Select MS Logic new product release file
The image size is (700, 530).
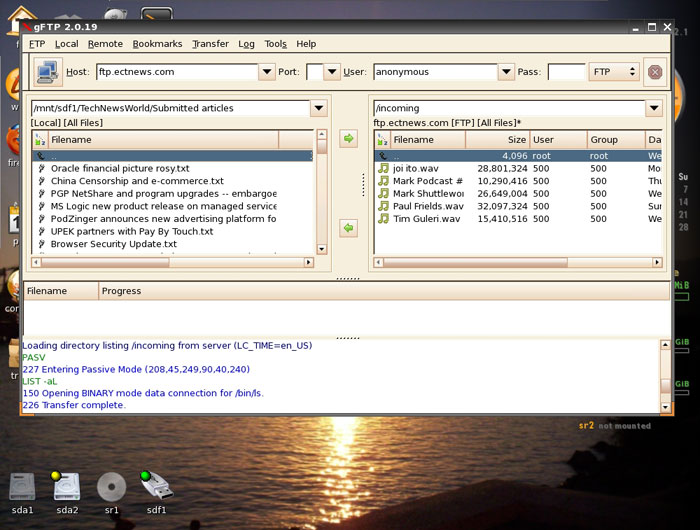pyautogui.click(x=173, y=206)
